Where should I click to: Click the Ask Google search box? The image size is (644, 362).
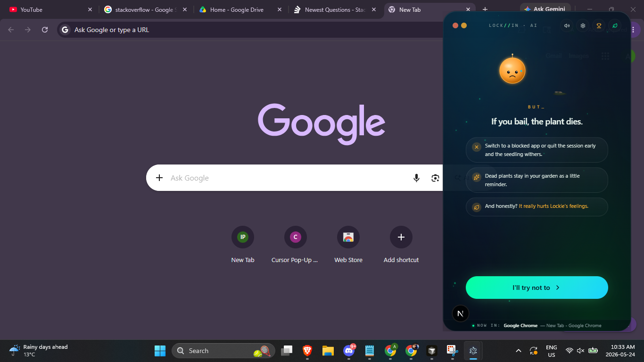[x=295, y=178]
